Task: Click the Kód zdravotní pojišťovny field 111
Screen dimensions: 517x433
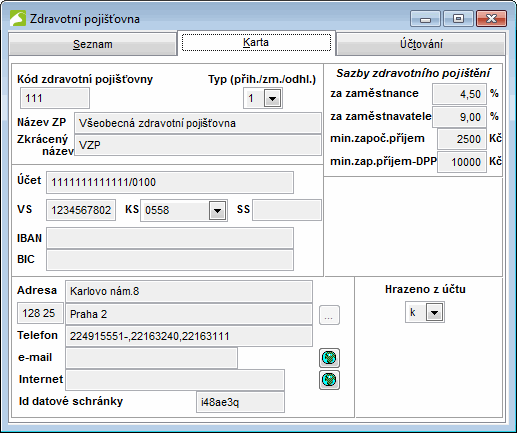Action: pos(55,98)
